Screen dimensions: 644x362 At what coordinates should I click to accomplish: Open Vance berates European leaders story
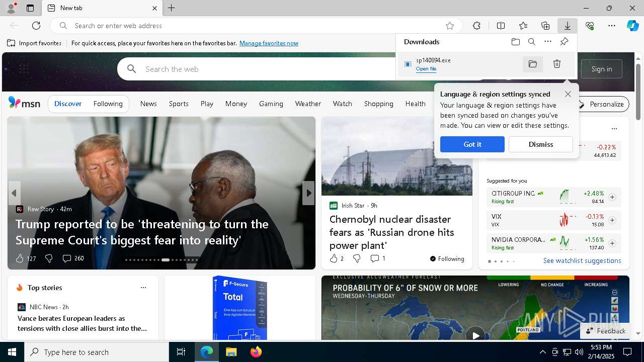(x=82, y=323)
